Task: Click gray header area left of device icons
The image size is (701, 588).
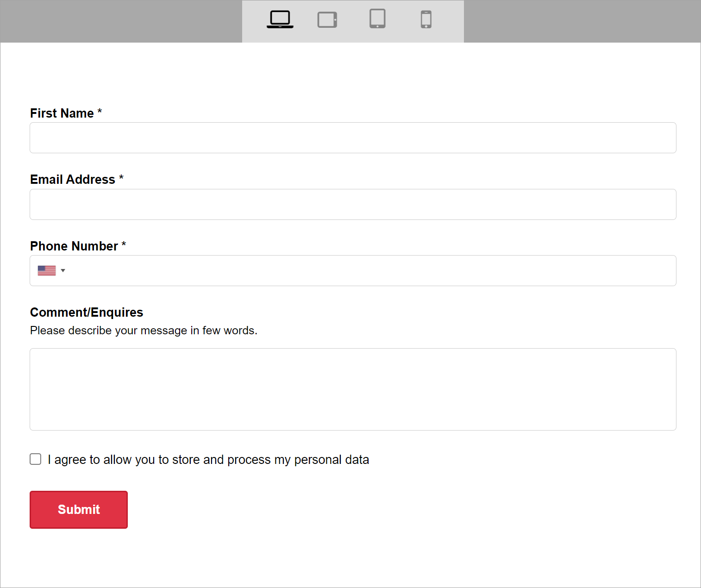Action: pos(120,21)
